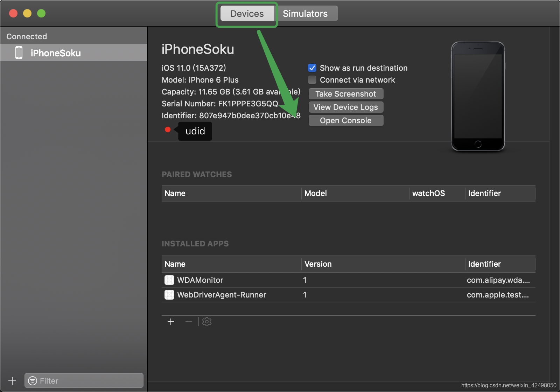Click the com.apple.test identifier cell
This screenshot has height=392, width=560.
tap(498, 295)
